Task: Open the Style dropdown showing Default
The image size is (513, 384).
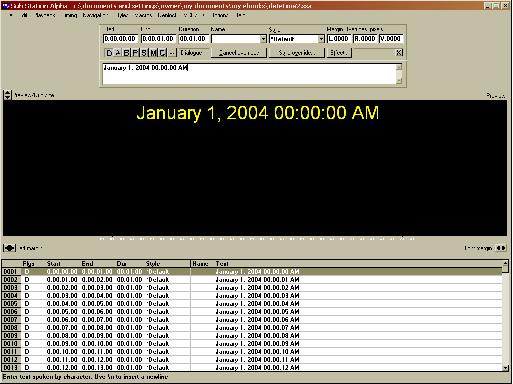Action: coord(321,39)
